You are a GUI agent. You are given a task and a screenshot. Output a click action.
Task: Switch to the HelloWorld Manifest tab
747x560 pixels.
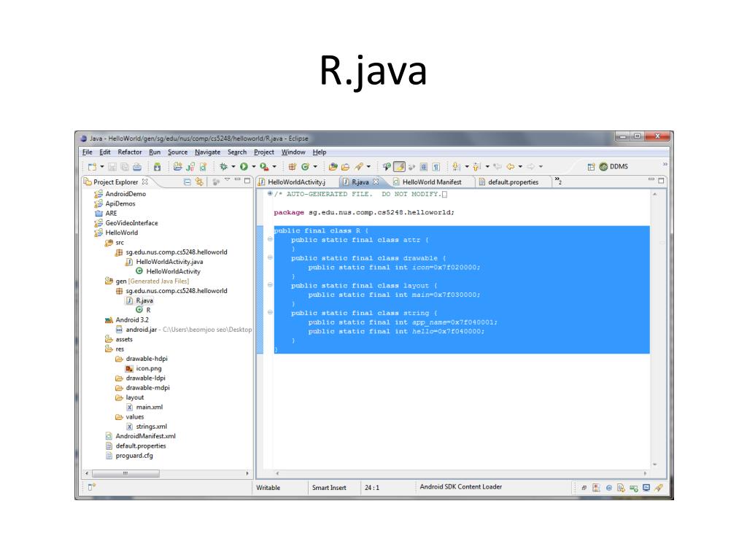coord(431,182)
